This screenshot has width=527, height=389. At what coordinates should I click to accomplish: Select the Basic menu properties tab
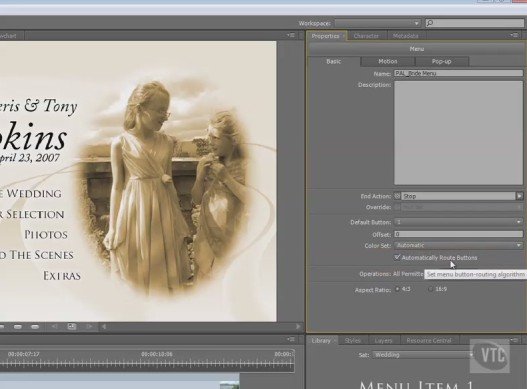[333, 62]
